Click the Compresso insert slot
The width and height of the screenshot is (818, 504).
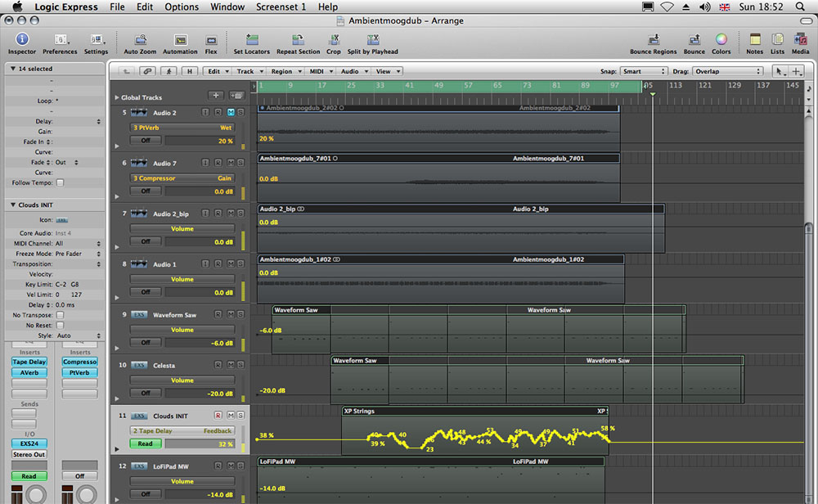[79, 362]
